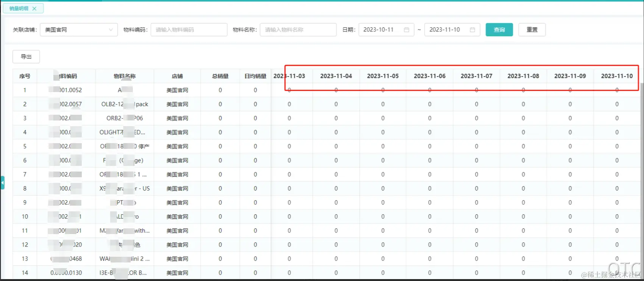Screen dimensions: 644x281
Task: Select row number 1 in 序号 column
Action: 25,90
